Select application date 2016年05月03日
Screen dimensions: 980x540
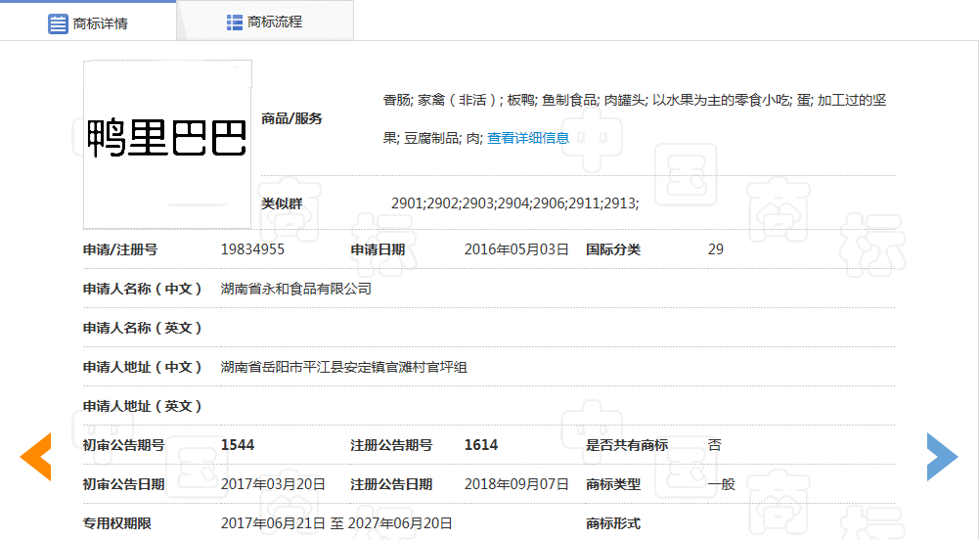(x=516, y=249)
